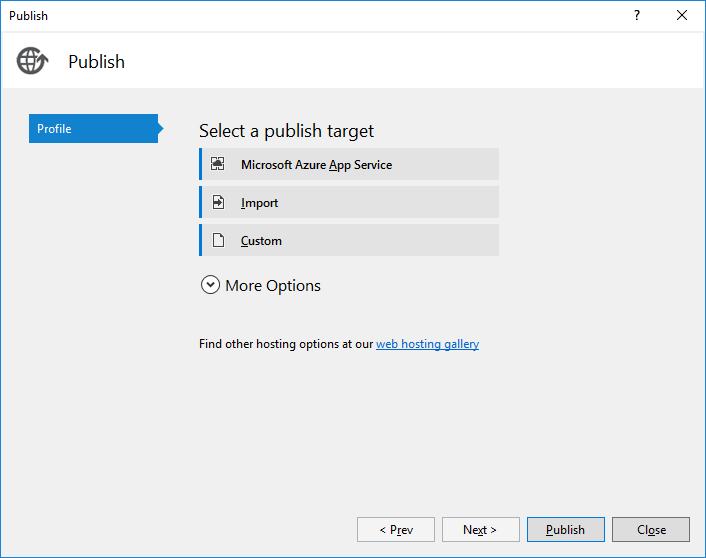This screenshot has height=558, width=706.
Task: Select the Profile tab in sidebar
Action: tap(93, 129)
